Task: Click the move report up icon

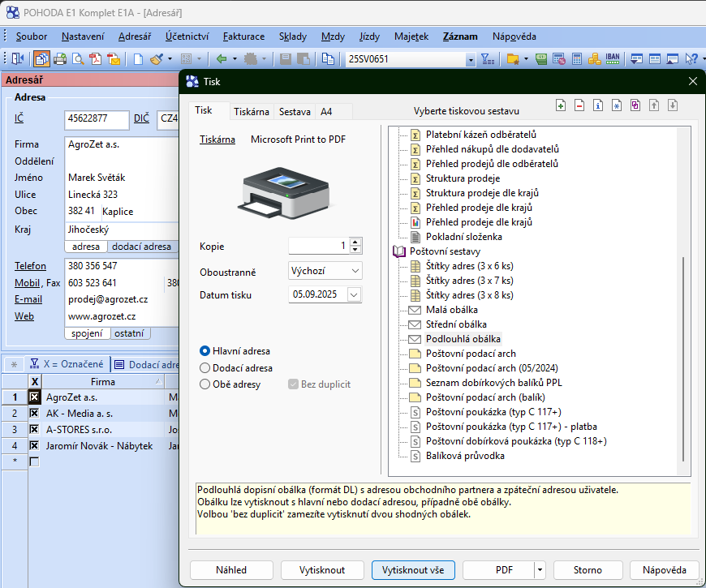Action: point(654,105)
